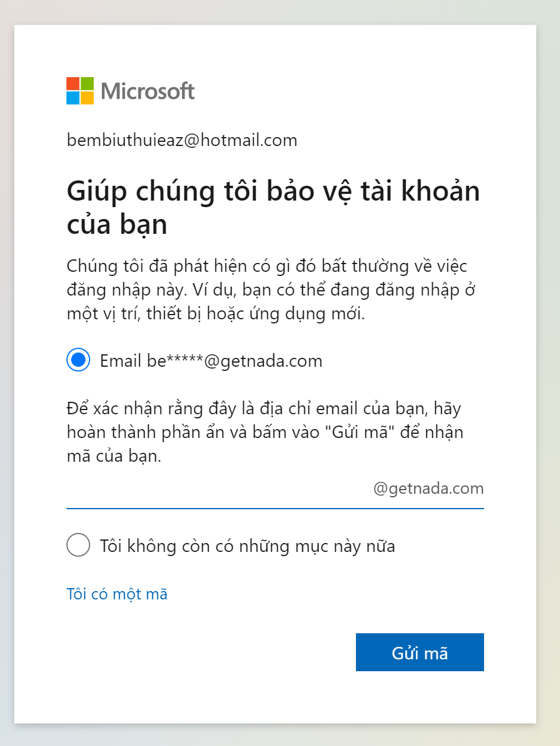Viewport: 560px width, 746px height.
Task: Click the "Email be*****@getnada.com" option label
Action: (211, 361)
